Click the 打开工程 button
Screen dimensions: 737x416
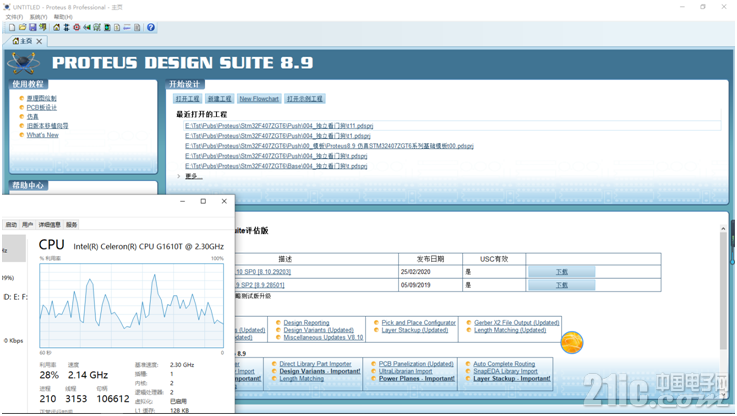(x=188, y=99)
